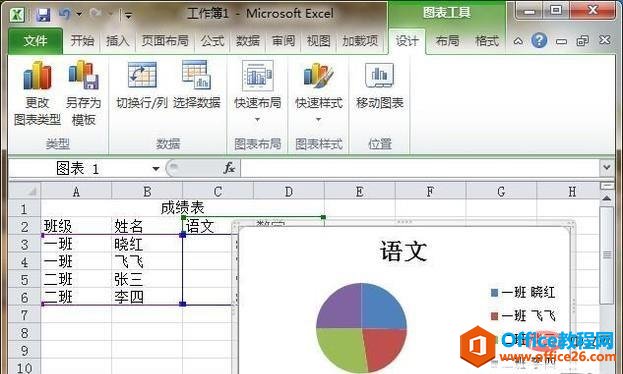Click legend entry 一班 飞飞
Viewport: 623px width, 374px height.
pos(523,316)
